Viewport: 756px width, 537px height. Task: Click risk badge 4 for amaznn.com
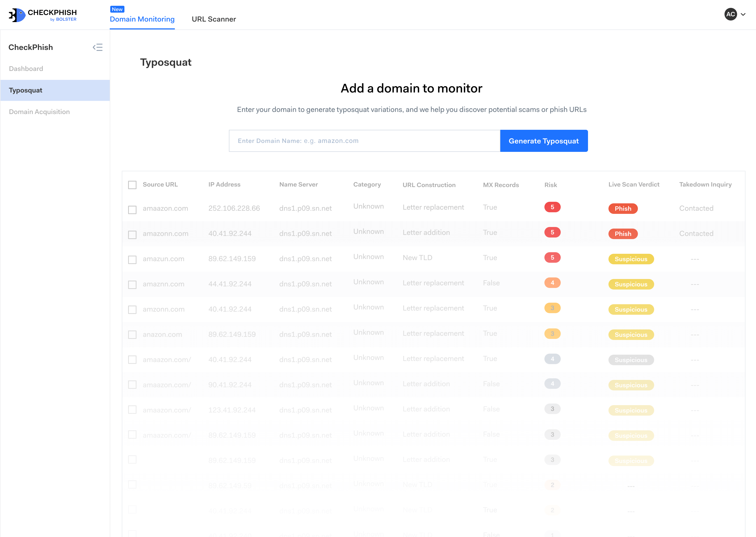tap(552, 283)
